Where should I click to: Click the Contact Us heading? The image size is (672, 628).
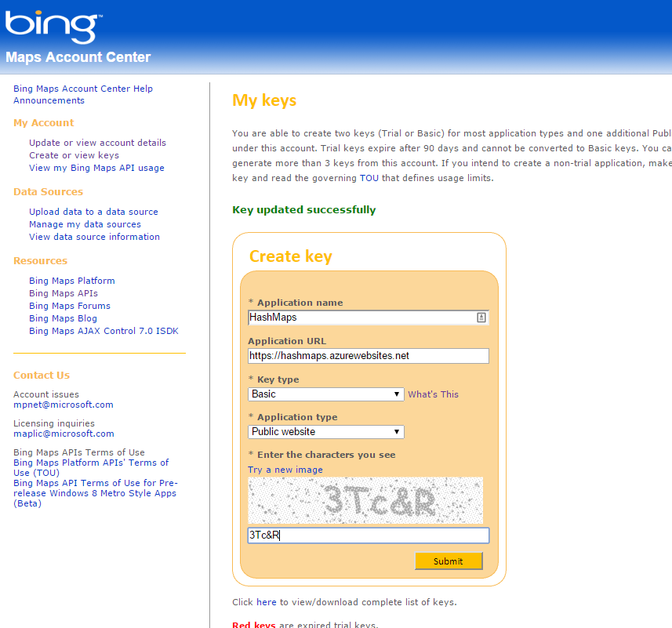(x=41, y=376)
